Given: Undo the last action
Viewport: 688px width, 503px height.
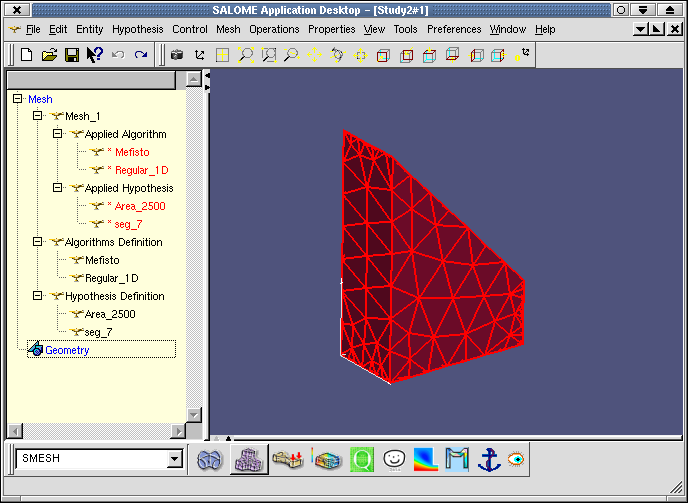Looking at the screenshot, I should 118,55.
